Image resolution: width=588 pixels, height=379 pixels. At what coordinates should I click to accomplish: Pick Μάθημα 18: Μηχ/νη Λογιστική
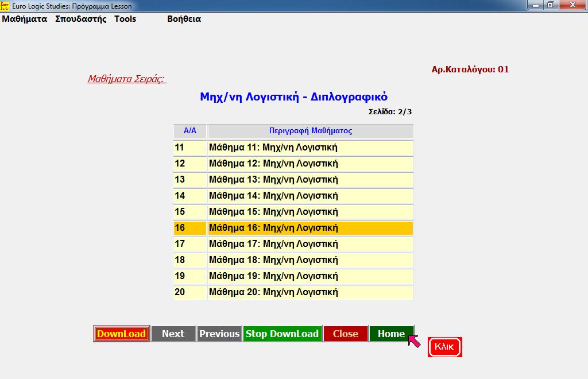pos(310,260)
